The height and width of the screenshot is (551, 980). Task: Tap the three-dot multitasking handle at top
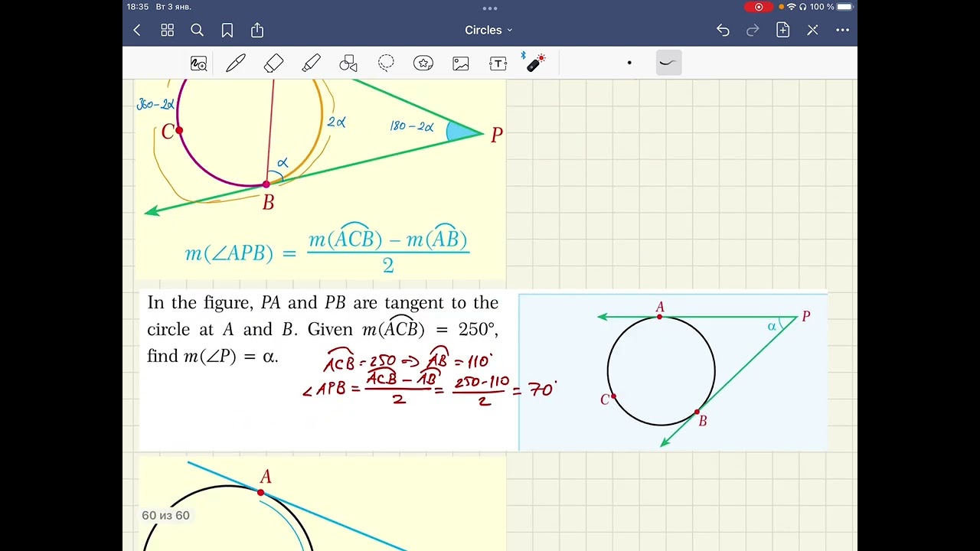(x=490, y=8)
